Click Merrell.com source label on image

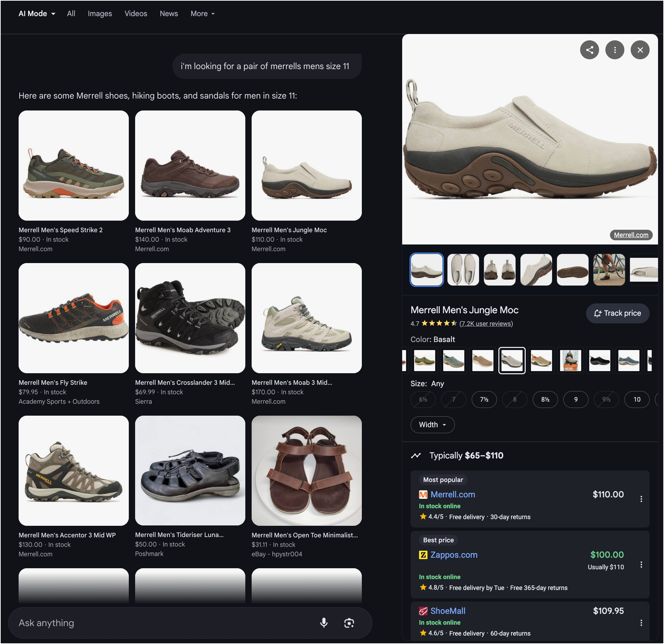tap(631, 235)
